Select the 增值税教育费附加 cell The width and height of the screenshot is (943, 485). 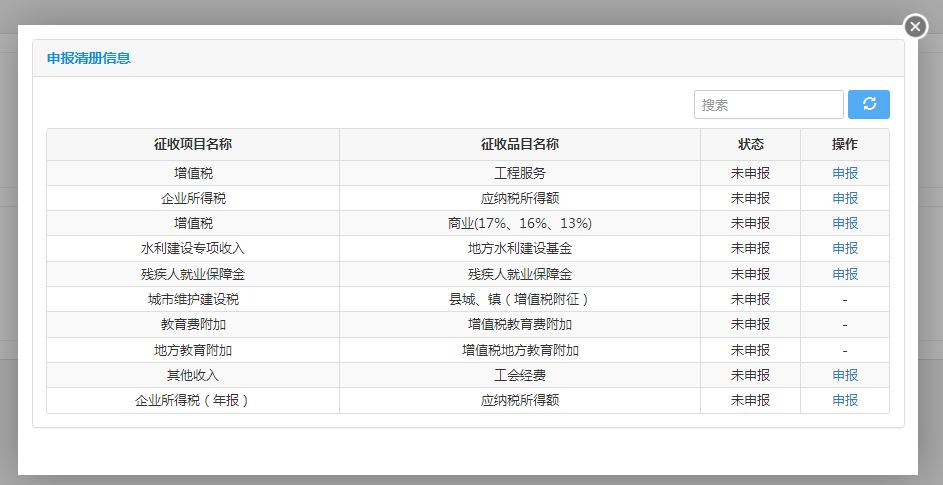[x=520, y=324]
